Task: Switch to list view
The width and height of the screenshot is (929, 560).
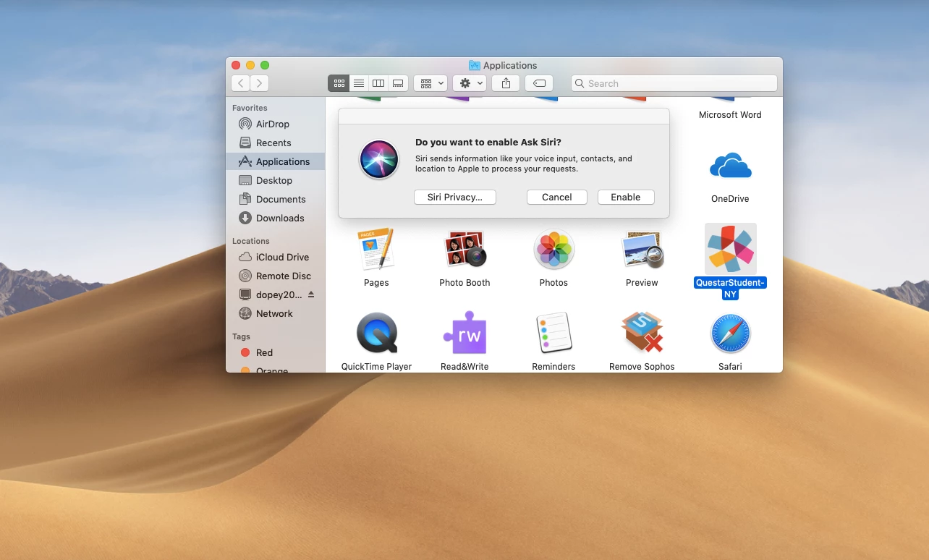Action: (359, 83)
